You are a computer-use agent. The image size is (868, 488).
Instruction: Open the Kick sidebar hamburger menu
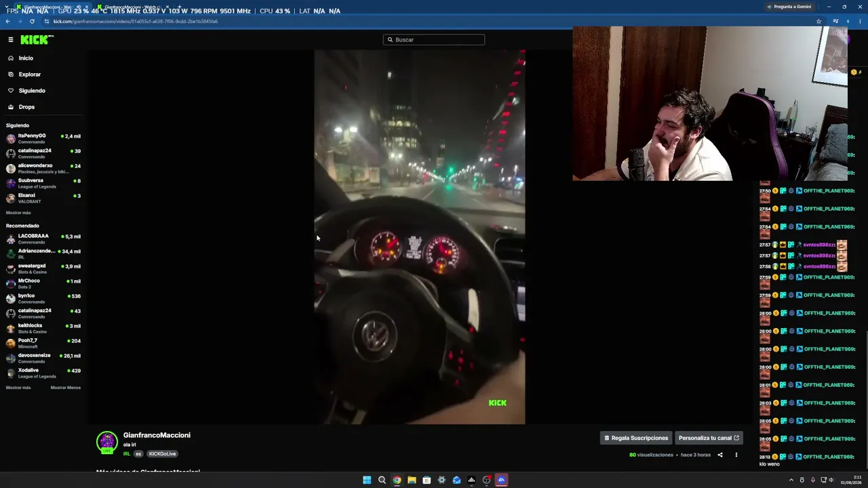point(11,40)
